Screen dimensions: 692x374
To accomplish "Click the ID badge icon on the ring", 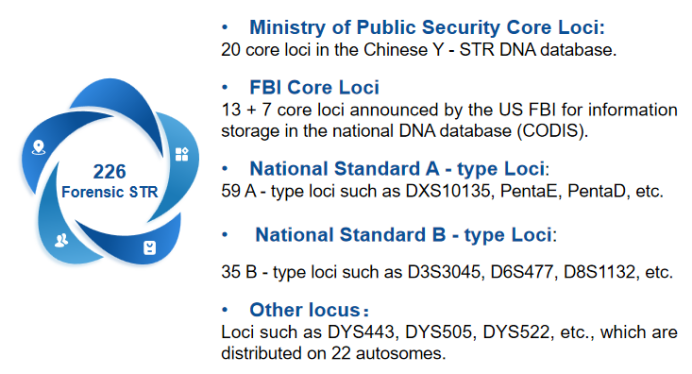I will 150,248.
